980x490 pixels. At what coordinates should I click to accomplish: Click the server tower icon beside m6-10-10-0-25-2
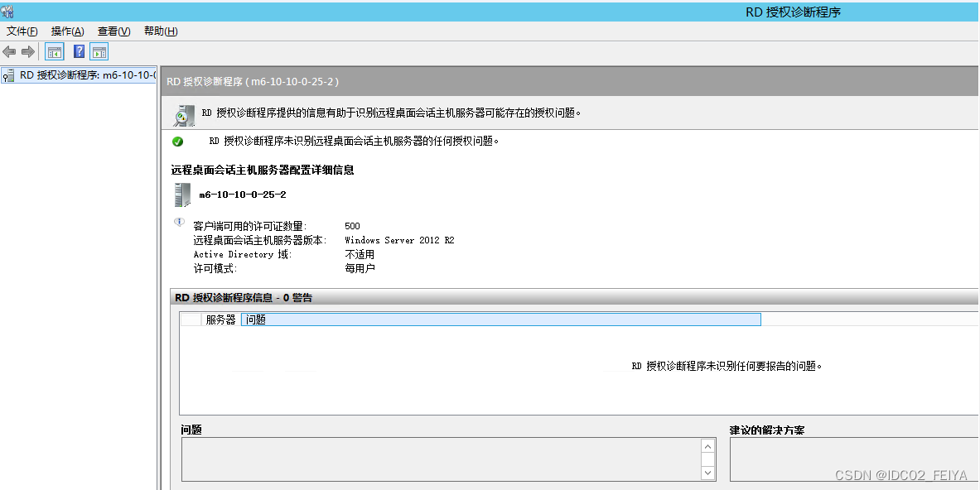coord(182,195)
